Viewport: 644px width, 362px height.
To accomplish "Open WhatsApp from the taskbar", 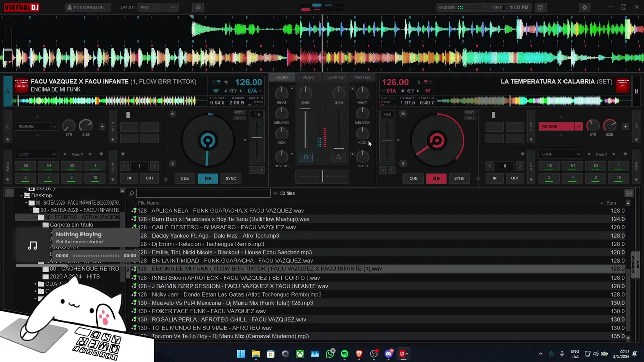I will click(x=330, y=354).
